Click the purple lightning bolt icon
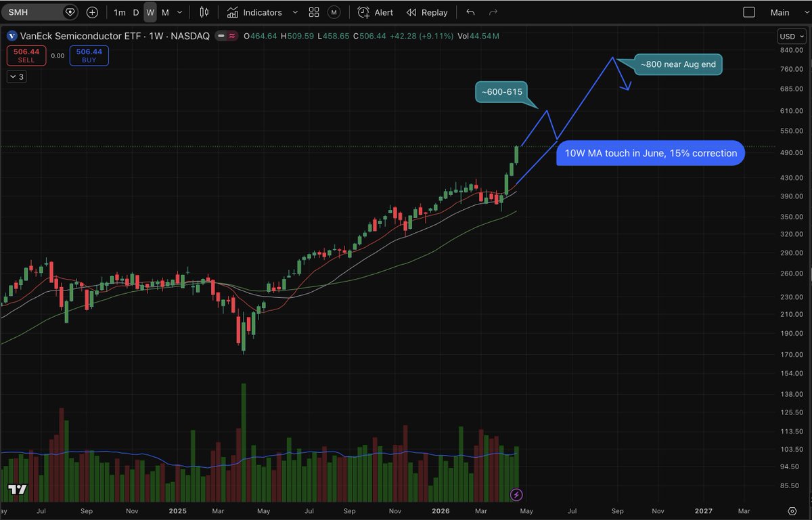 pos(516,495)
